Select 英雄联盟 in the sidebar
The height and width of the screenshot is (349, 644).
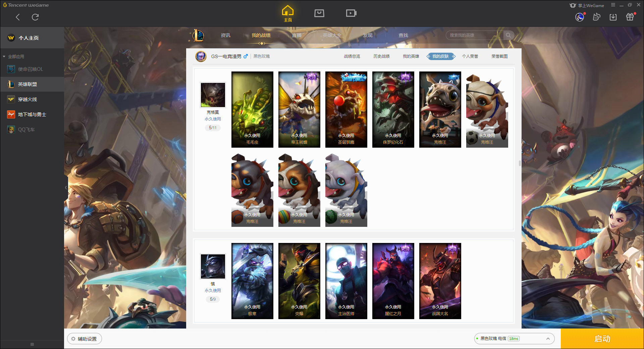point(32,84)
